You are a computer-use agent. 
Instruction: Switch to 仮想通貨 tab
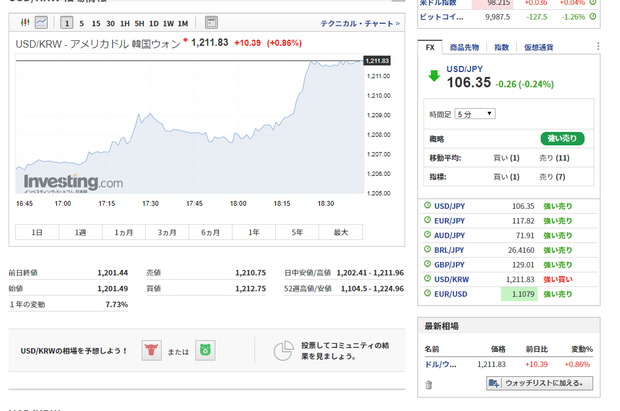tap(539, 47)
